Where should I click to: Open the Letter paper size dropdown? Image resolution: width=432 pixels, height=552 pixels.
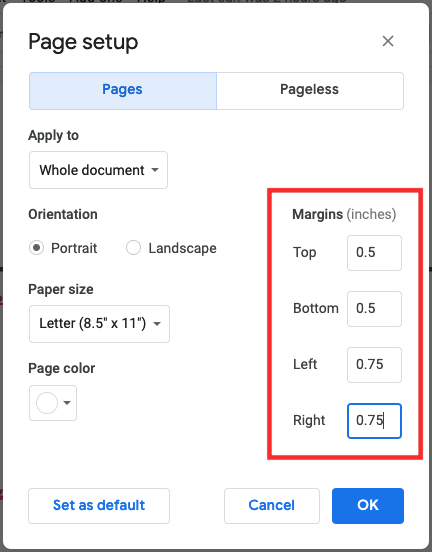coord(99,324)
